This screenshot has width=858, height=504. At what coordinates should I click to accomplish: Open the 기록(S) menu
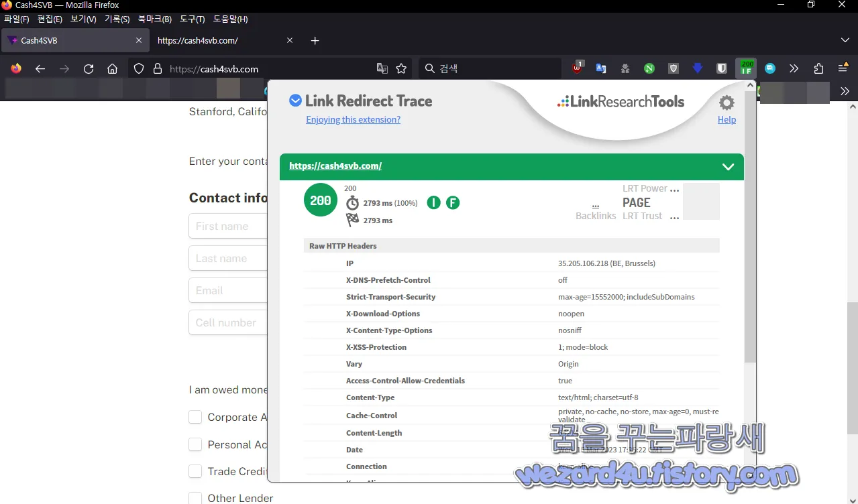(117, 19)
